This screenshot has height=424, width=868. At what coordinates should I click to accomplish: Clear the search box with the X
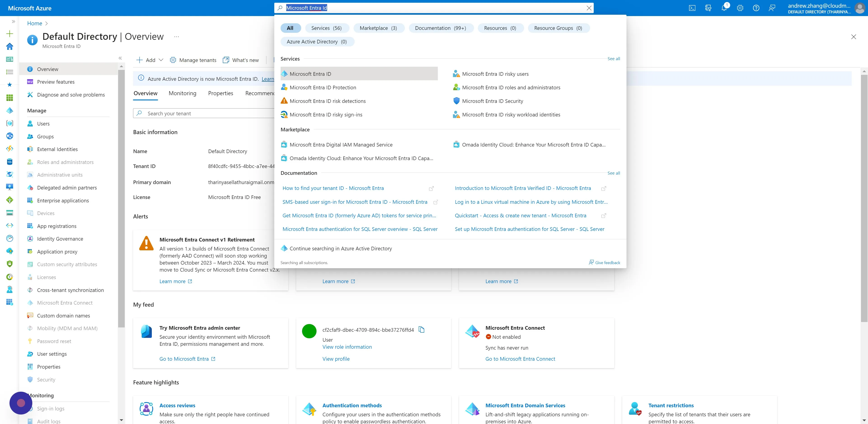coord(589,8)
